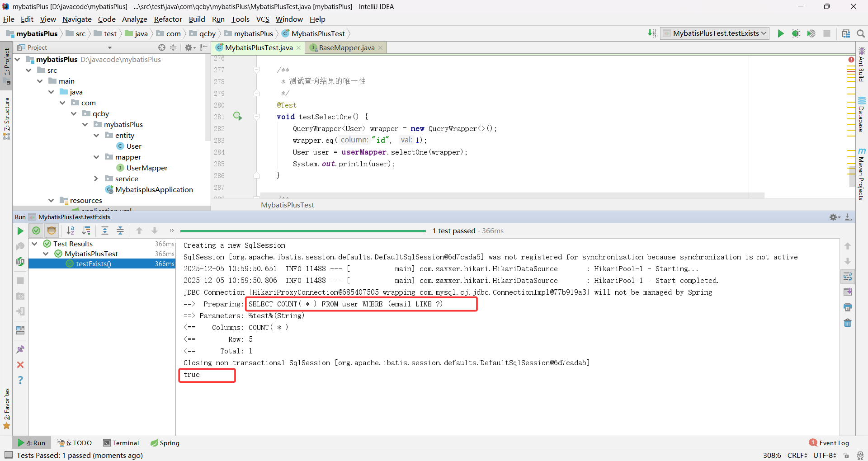Open the Database side panel
The width and height of the screenshot is (868, 461).
pyautogui.click(x=862, y=114)
